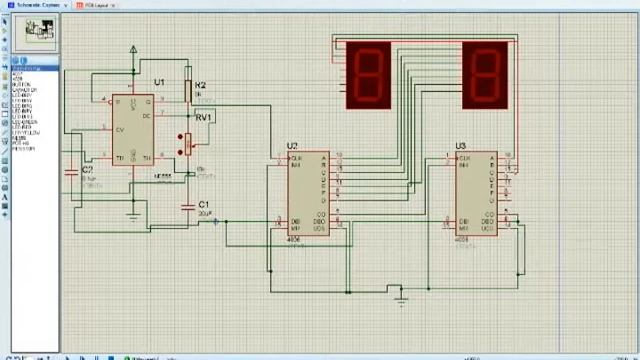Viewport: 640px width, 360px height.
Task: Select RESISTOR in the device list
Action: 23,149
